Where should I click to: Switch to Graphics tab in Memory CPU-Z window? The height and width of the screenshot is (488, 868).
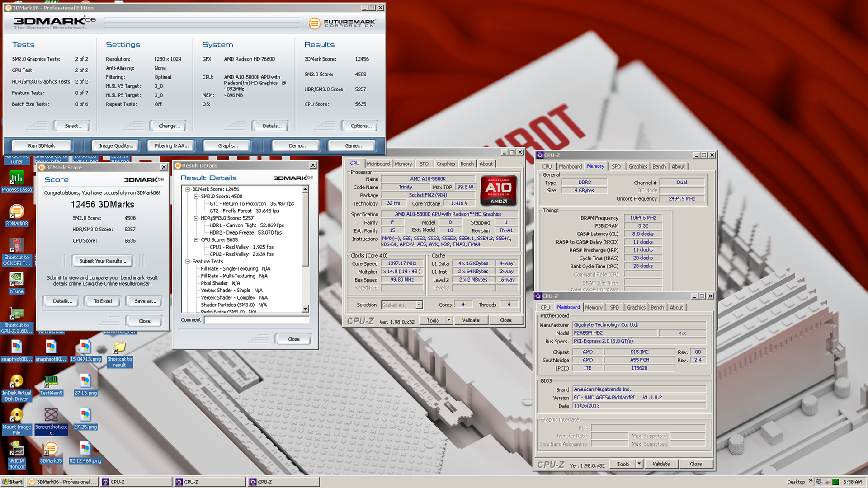pos(638,167)
